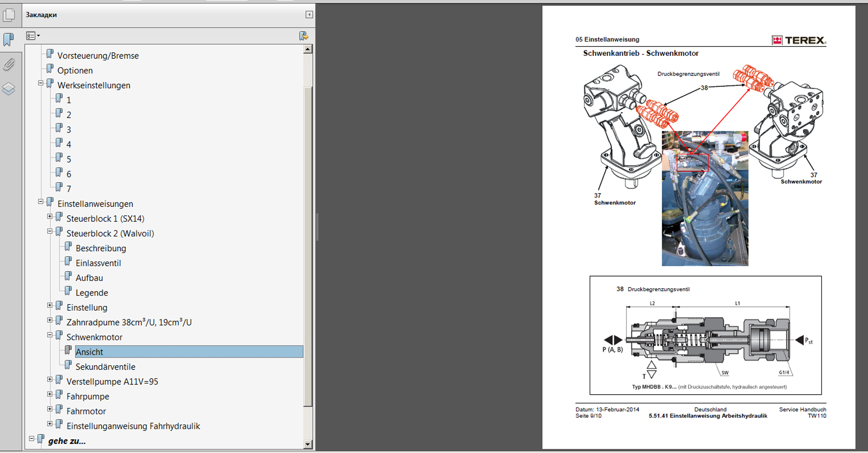Collapse the Einstellanweisungen tree node
This screenshot has height=453, width=868.
coord(41,201)
